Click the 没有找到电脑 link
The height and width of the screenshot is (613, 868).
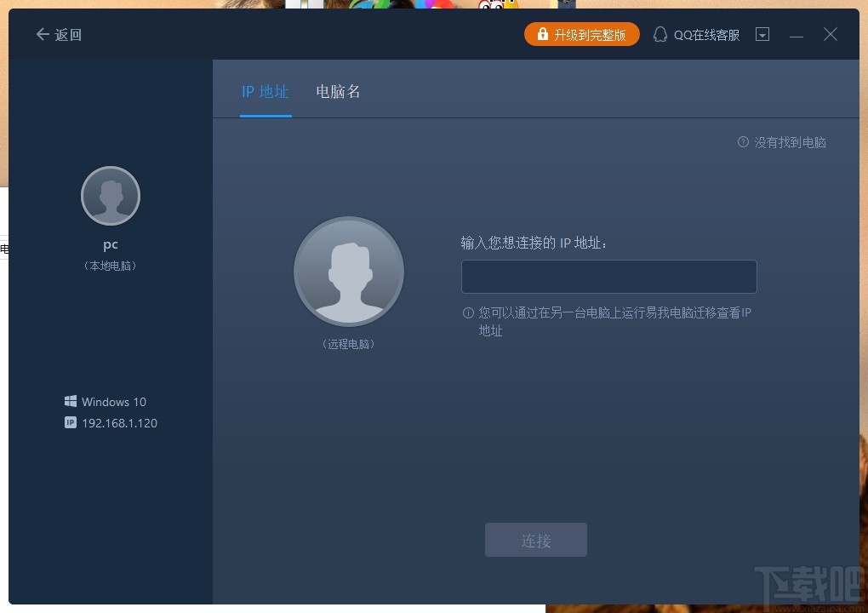pyautogui.click(x=789, y=142)
